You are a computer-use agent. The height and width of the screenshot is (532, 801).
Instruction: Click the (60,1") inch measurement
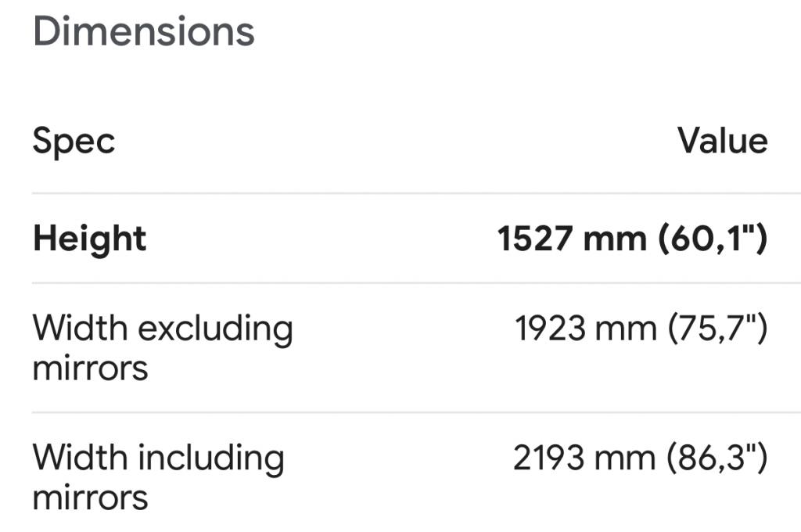(x=713, y=239)
